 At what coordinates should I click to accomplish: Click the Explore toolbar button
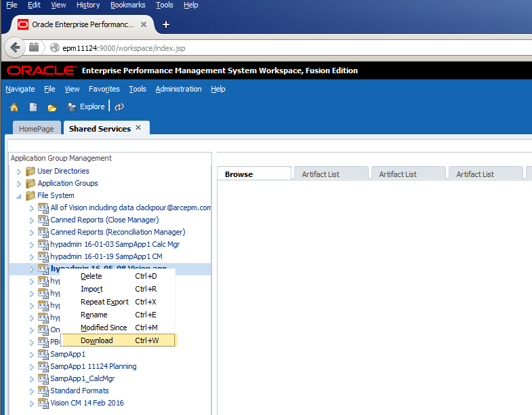(x=85, y=106)
